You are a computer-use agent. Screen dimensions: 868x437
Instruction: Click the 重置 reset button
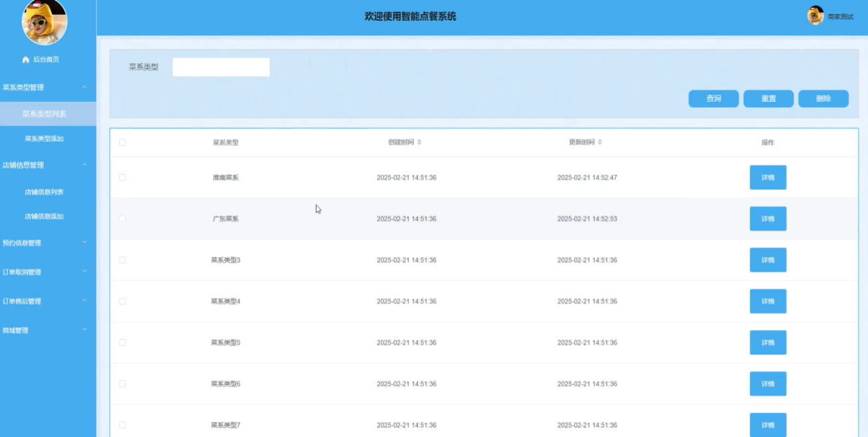tap(769, 99)
